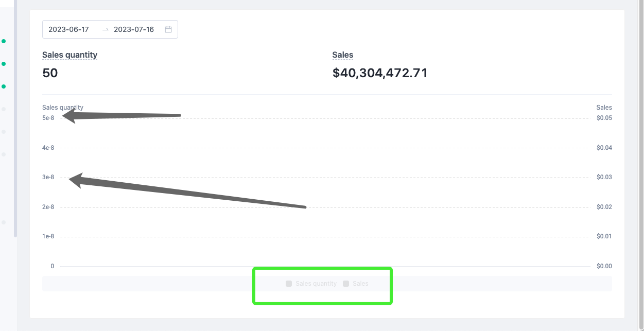Click the bold Sales metric heading
This screenshot has height=331, width=644.
(x=343, y=55)
